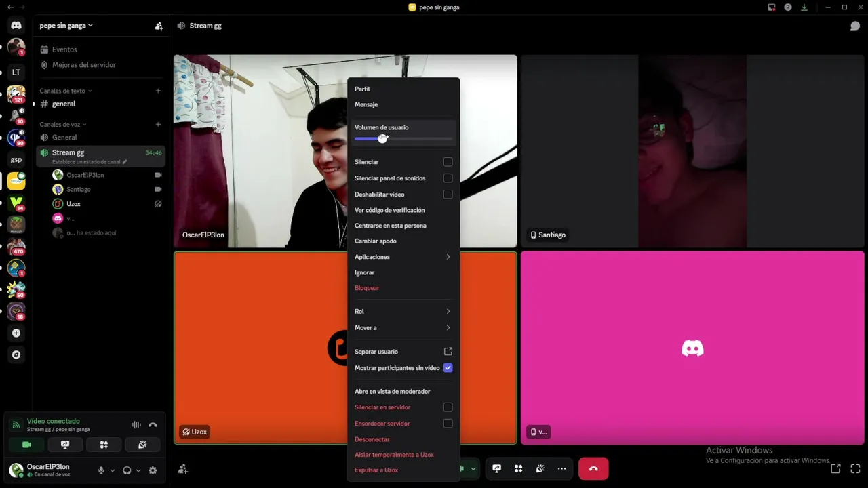Screen dimensions: 868x488
Task: Choose Centrarse en esta persona
Action: [x=403, y=226]
